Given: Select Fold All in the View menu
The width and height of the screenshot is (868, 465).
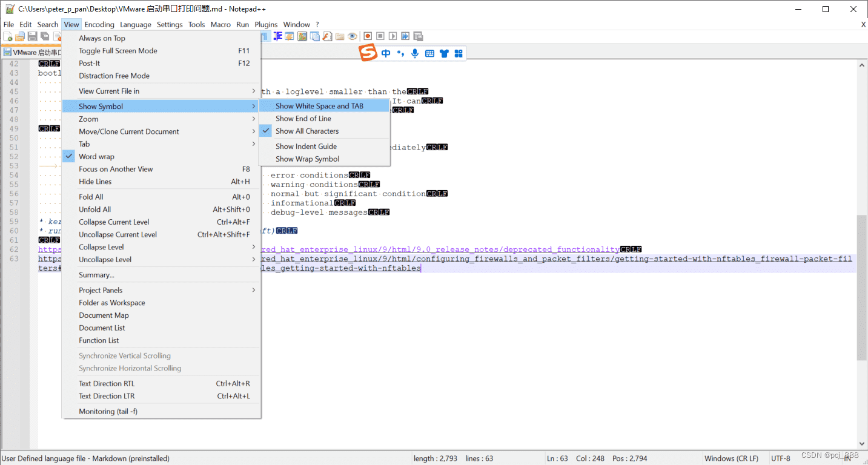Looking at the screenshot, I should click(91, 197).
